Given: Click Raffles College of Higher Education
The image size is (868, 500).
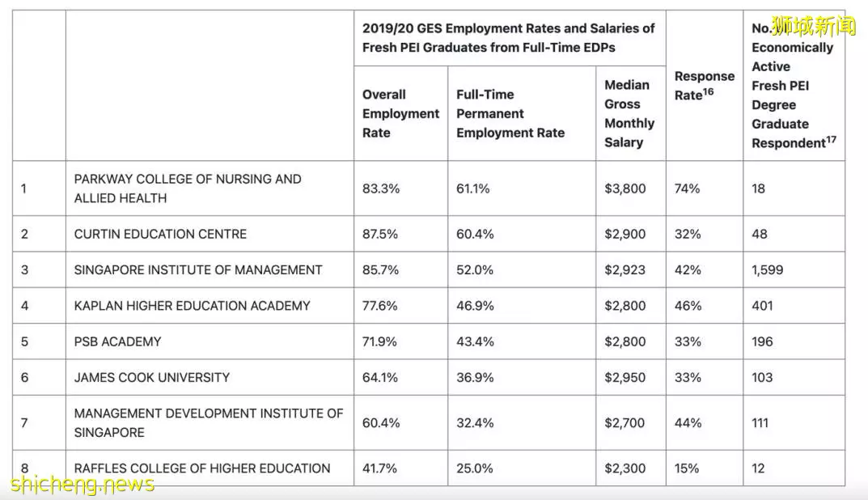Looking at the screenshot, I should click(x=202, y=468).
